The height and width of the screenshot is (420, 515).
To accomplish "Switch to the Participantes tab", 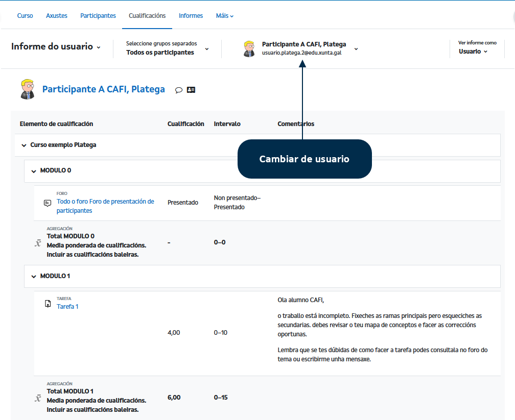I will 98,16.
